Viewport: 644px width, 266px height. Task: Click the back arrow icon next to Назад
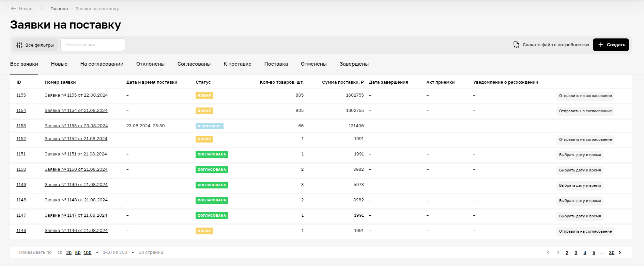13,9
